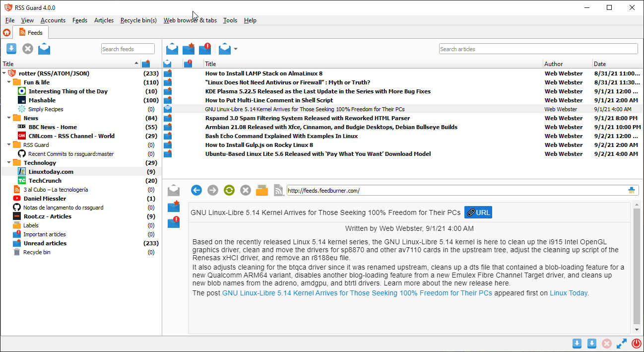The width and height of the screenshot is (644, 352).
Task: Click the RSS feed discovery icon beside address bar
Action: (279, 190)
